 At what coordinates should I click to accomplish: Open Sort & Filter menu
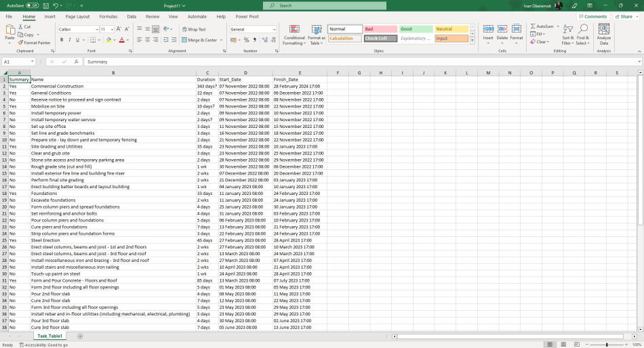tap(567, 35)
